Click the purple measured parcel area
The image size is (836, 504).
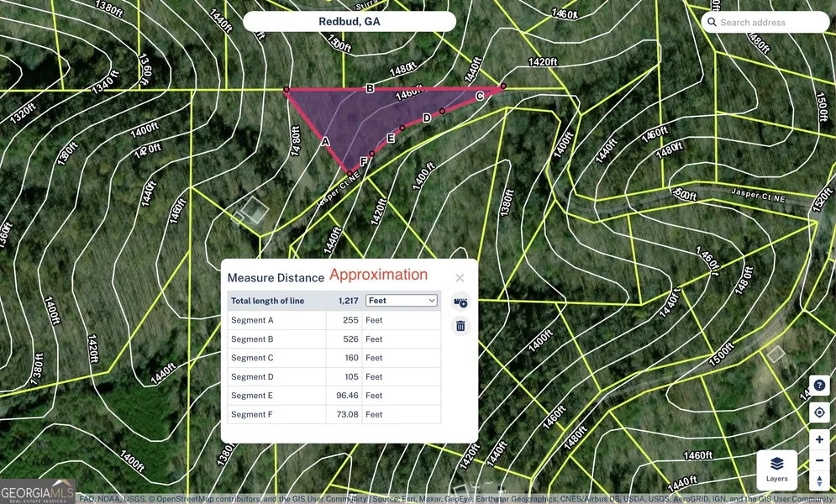[x=368, y=118]
